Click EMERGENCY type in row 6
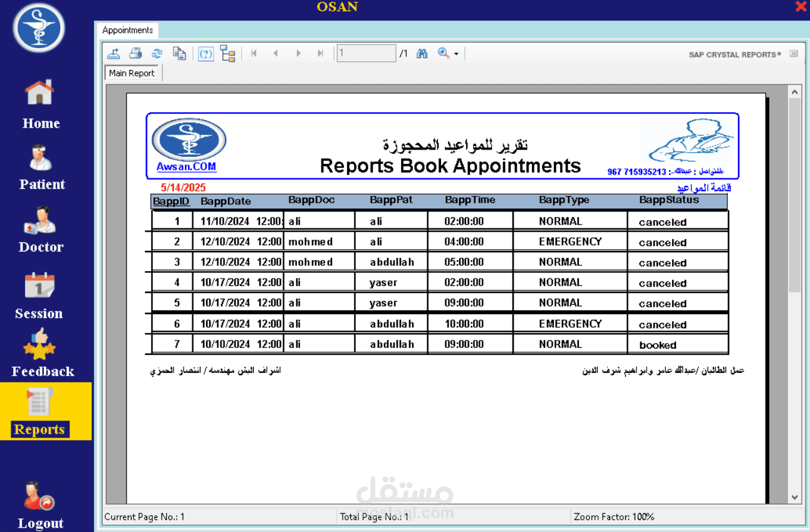Screen dimensions: 810x532 [x=570, y=324]
